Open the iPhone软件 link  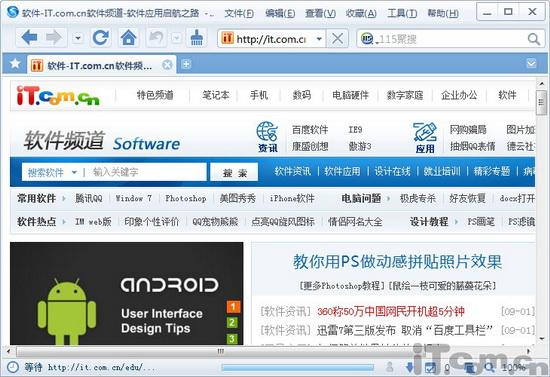pos(292,198)
